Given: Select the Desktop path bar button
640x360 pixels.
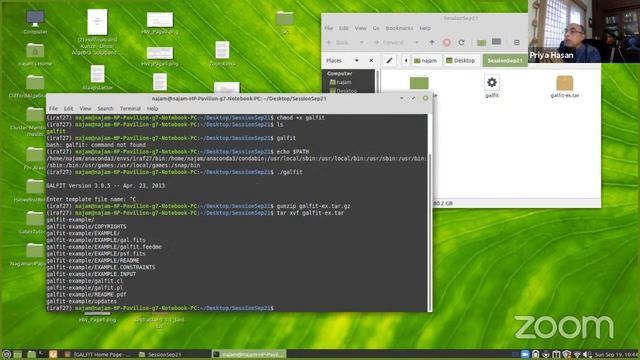Looking at the screenshot, I should click(461, 60).
